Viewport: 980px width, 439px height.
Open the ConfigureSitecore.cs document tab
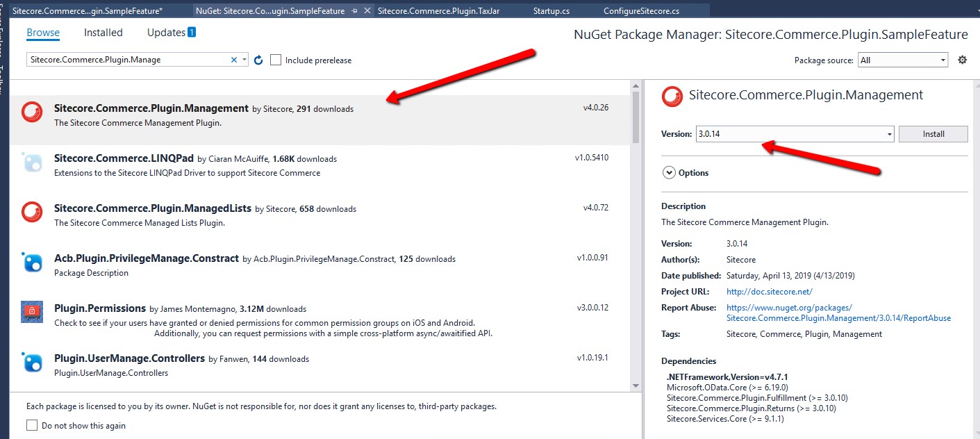[x=642, y=11]
